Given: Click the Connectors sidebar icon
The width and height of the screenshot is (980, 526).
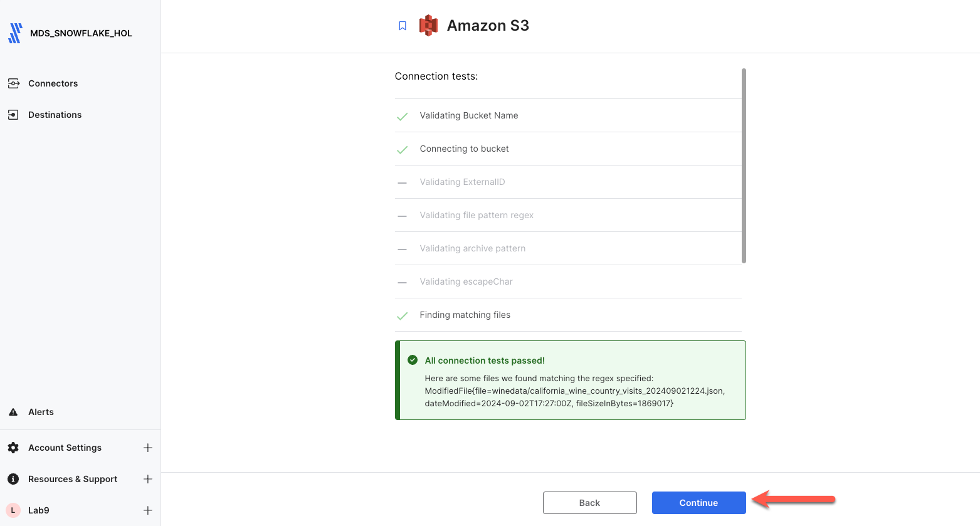Looking at the screenshot, I should (13, 83).
